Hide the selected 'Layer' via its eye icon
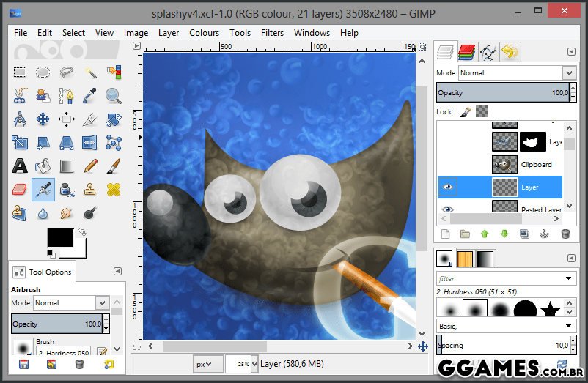 click(x=446, y=187)
